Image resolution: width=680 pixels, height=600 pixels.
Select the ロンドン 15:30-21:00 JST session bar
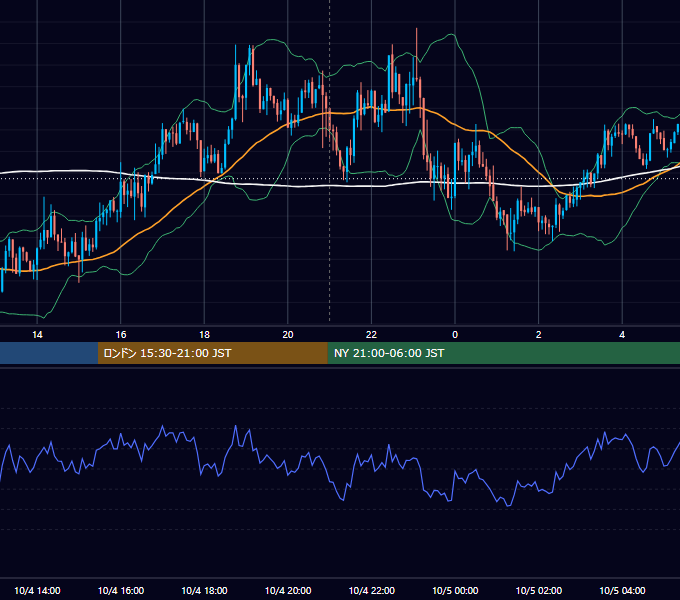(x=212, y=353)
